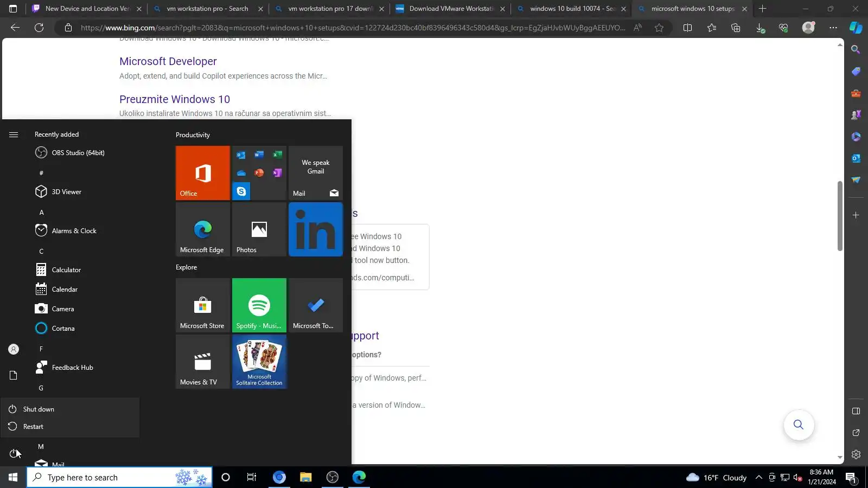Launch the Spotify Music tile
The image size is (868, 488).
click(x=259, y=305)
